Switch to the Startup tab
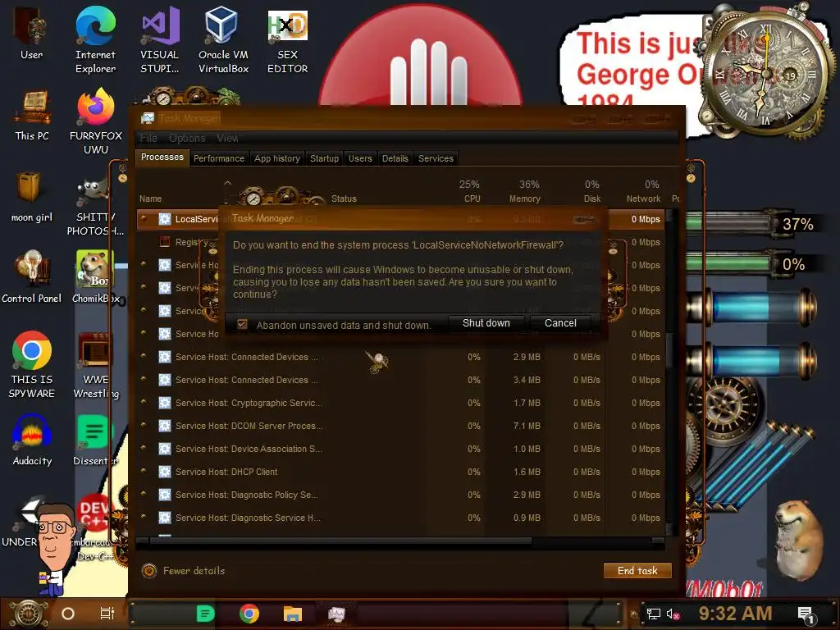 324,158
